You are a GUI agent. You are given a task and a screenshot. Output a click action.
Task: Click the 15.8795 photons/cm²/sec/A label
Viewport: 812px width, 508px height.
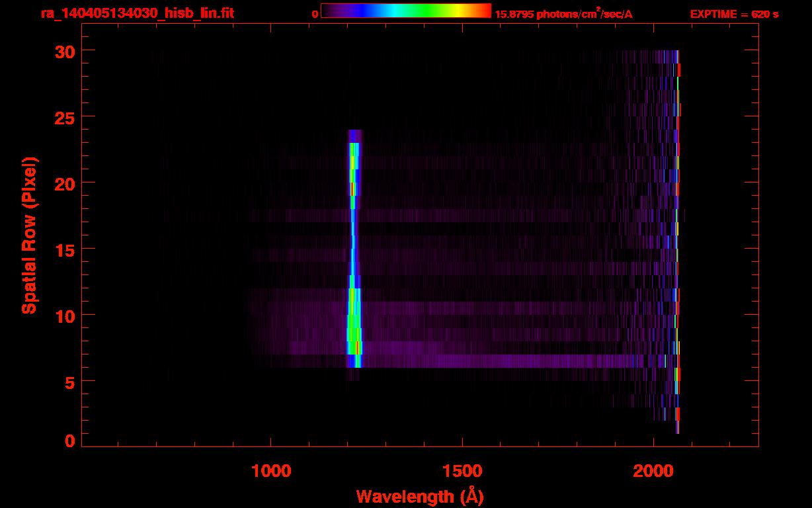tap(563, 14)
